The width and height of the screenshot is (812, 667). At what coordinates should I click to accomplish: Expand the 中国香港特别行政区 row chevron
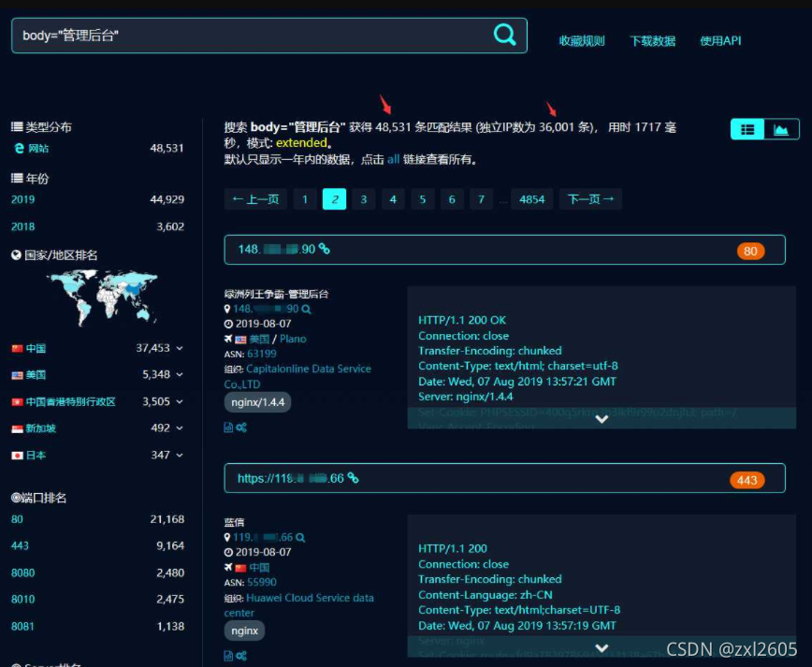coord(180,401)
